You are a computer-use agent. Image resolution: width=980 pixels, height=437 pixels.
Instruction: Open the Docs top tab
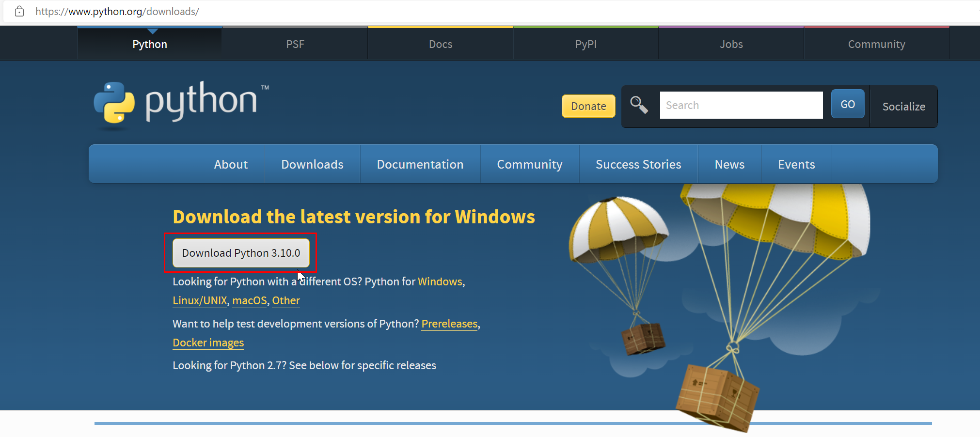[441, 44]
